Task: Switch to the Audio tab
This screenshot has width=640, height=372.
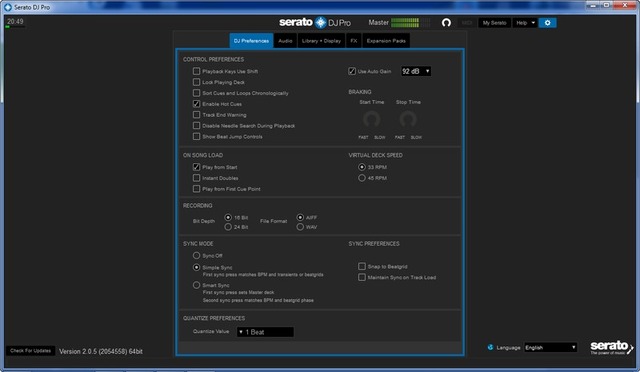Action: 285,41
